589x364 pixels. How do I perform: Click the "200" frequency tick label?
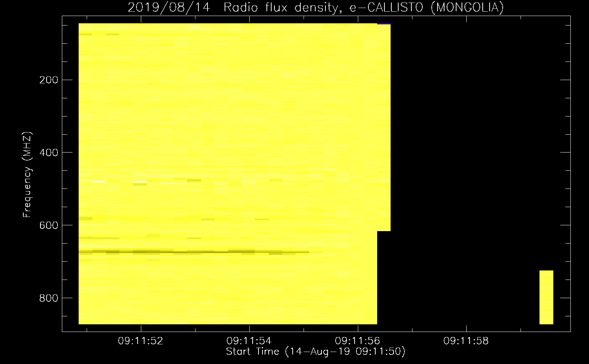coord(48,80)
